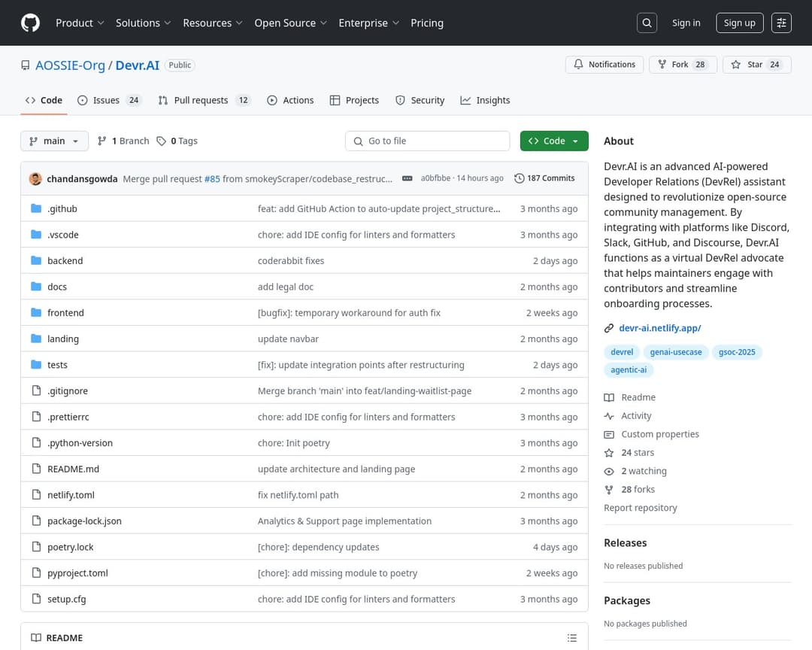Image resolution: width=812 pixels, height=650 pixels.
Task: Switch to the Actions tab
Action: [x=290, y=100]
